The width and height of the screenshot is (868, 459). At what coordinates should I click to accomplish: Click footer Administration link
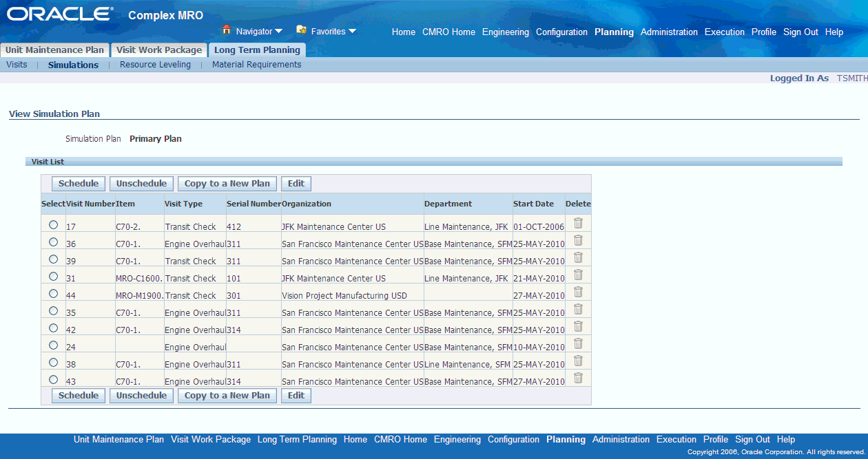(x=621, y=440)
